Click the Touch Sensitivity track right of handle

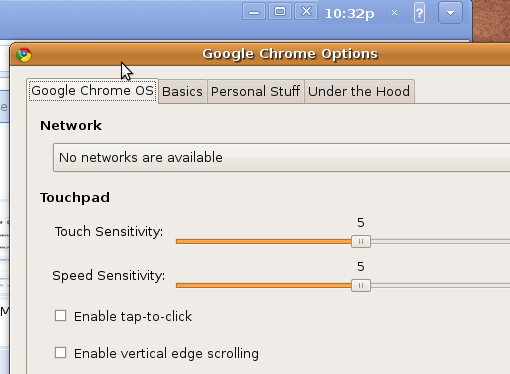[x=440, y=241]
